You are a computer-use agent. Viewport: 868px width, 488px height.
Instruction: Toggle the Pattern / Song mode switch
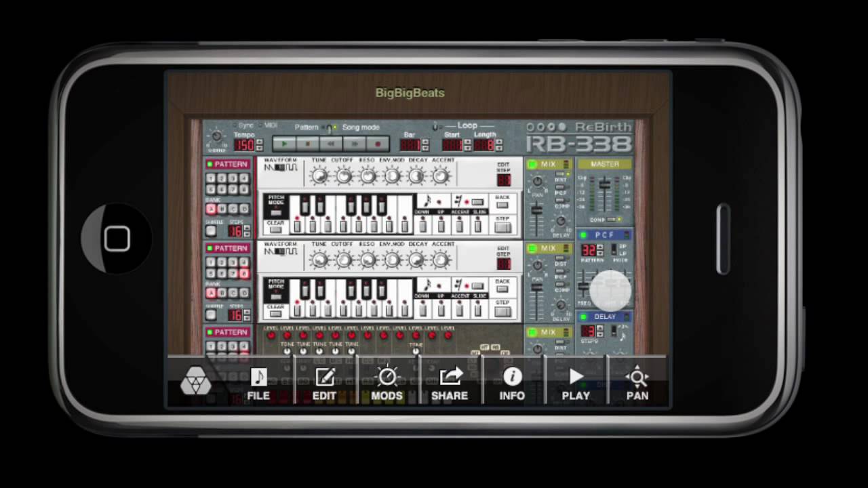(330, 127)
